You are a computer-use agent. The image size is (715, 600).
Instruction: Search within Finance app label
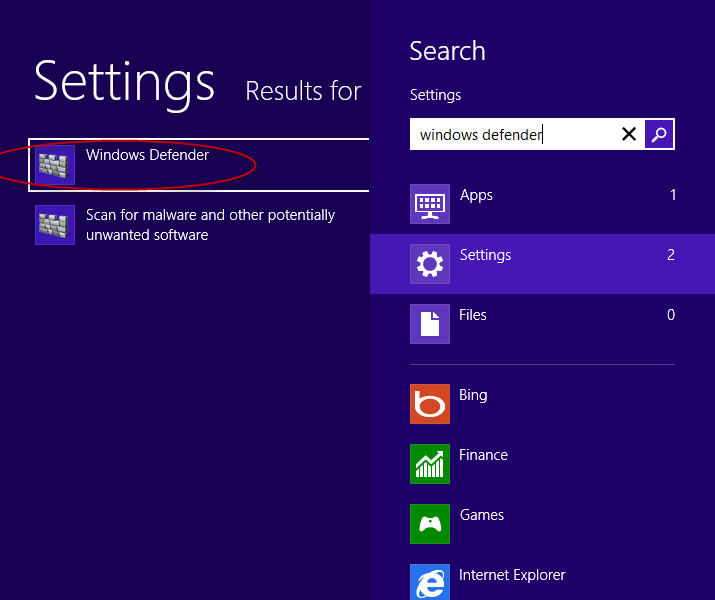[483, 455]
